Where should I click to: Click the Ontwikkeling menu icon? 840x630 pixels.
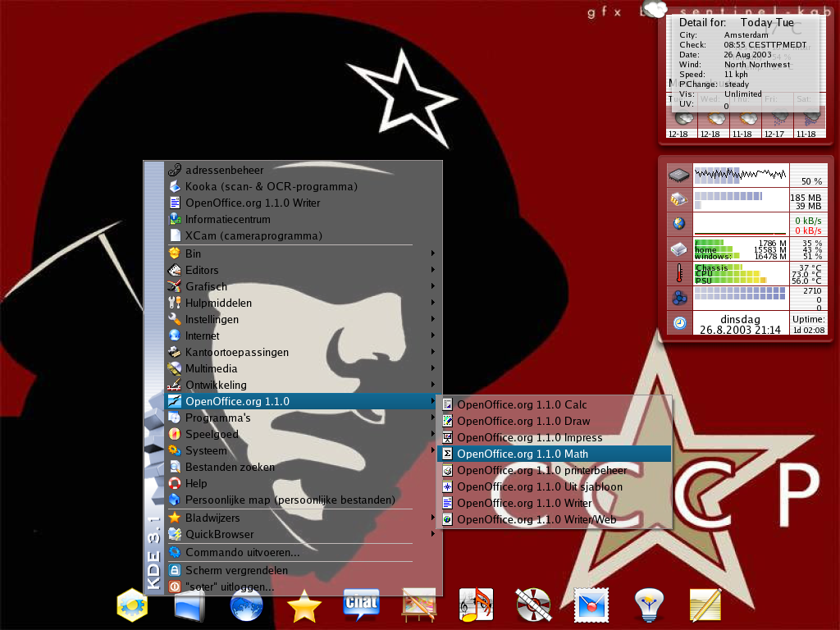click(x=174, y=386)
